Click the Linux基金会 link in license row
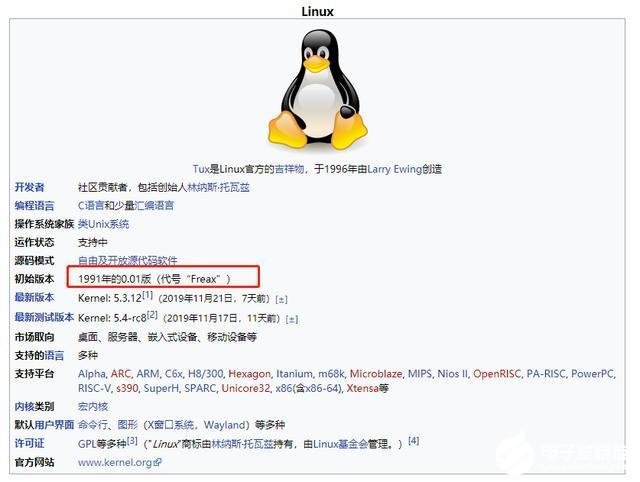Image resolution: width=640 pixels, height=482 pixels. [x=341, y=444]
